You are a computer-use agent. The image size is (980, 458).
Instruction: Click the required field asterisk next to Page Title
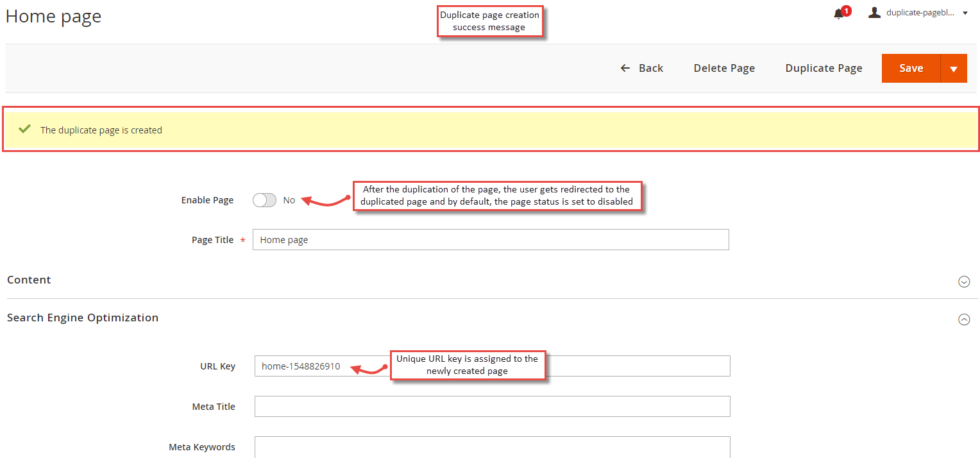(242, 240)
